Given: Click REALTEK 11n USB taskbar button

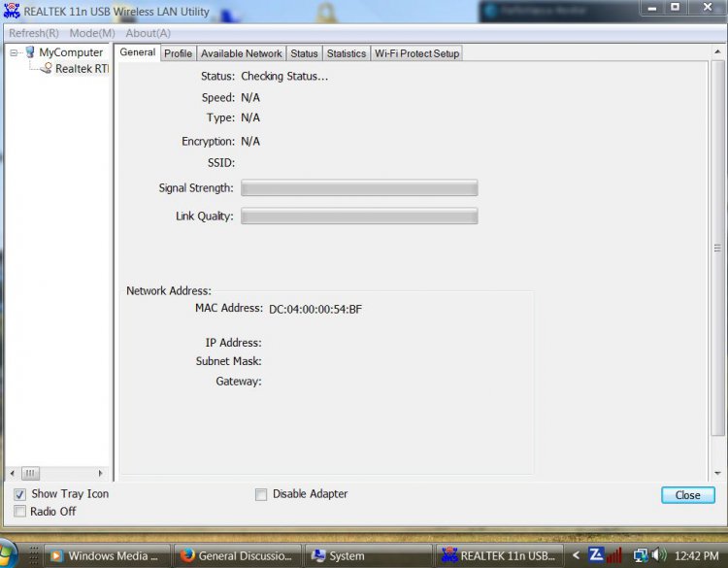Looking at the screenshot, I should [500, 556].
